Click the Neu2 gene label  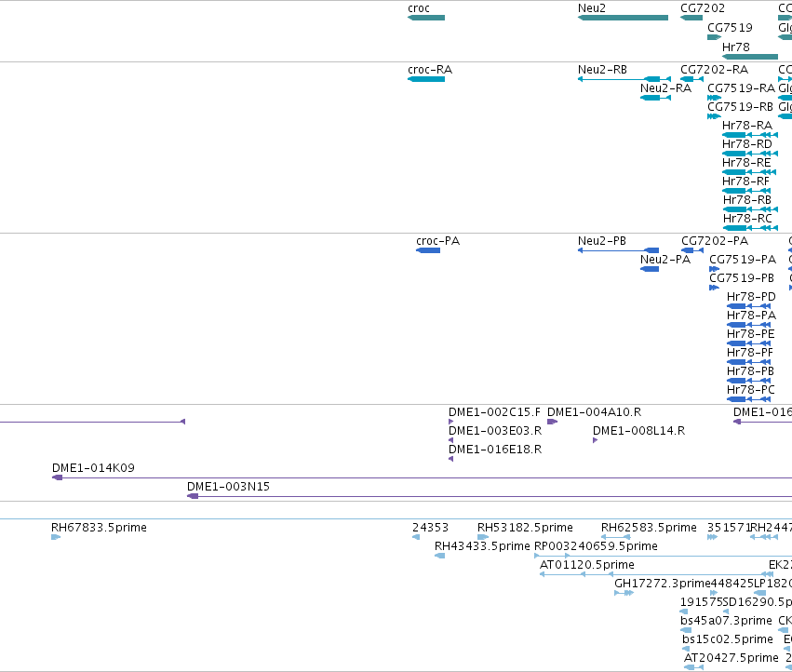592,8
